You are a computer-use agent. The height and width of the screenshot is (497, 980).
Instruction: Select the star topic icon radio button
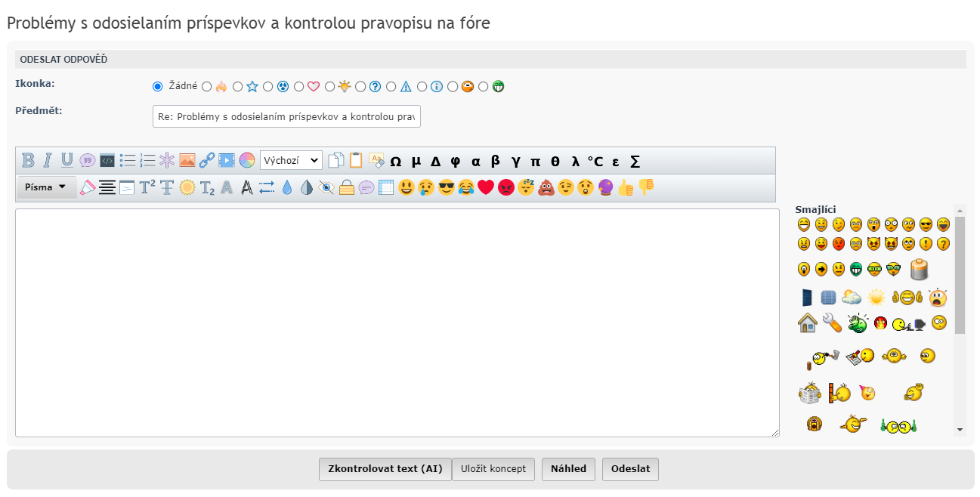(238, 87)
